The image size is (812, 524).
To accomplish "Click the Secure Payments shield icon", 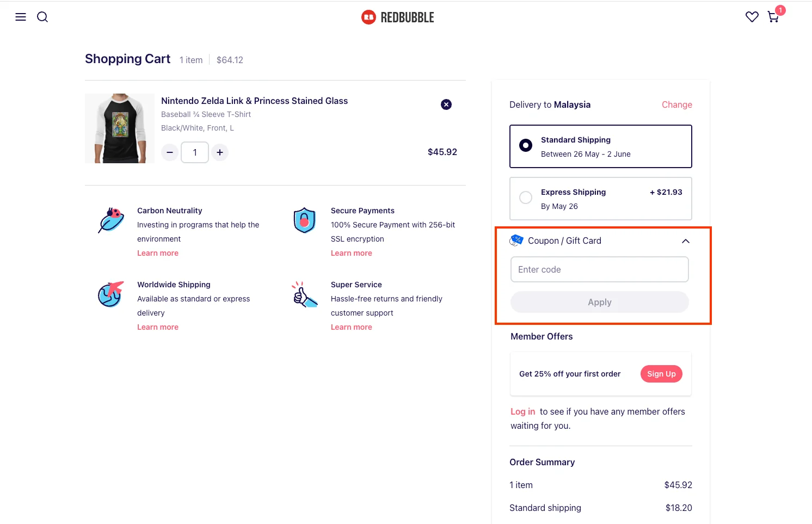I will 305,220.
